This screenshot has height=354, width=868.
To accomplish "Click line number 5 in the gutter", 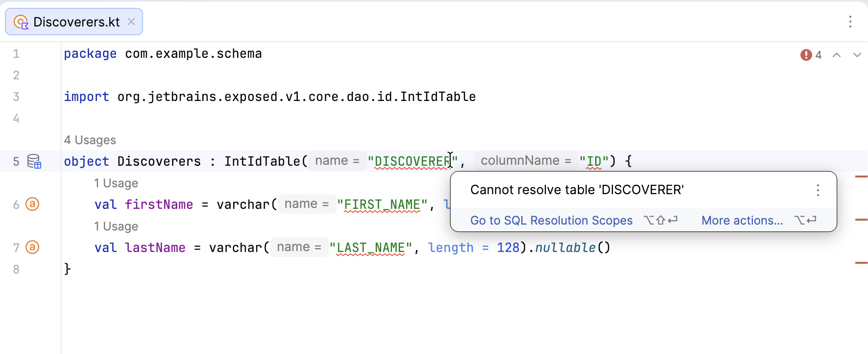I will pos(16,161).
